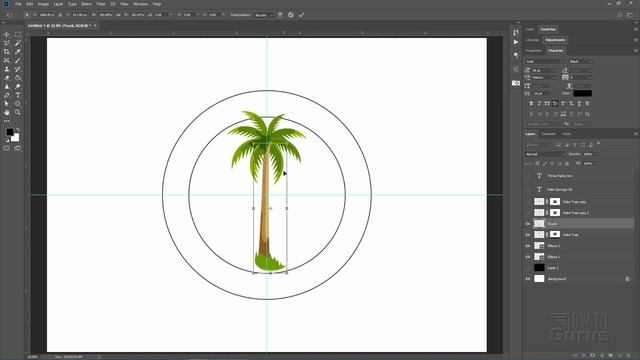Select the Lasso tool
Screen dimensions: 640x360
click(7, 43)
